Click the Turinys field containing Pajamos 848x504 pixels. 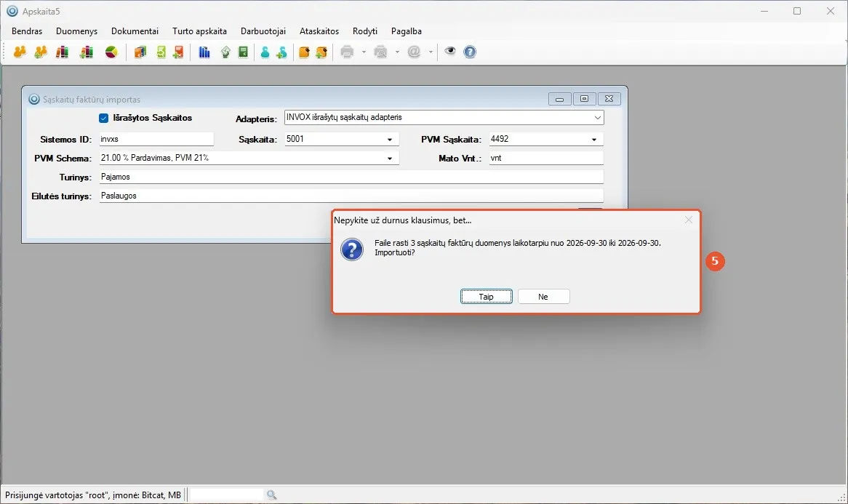(x=351, y=177)
